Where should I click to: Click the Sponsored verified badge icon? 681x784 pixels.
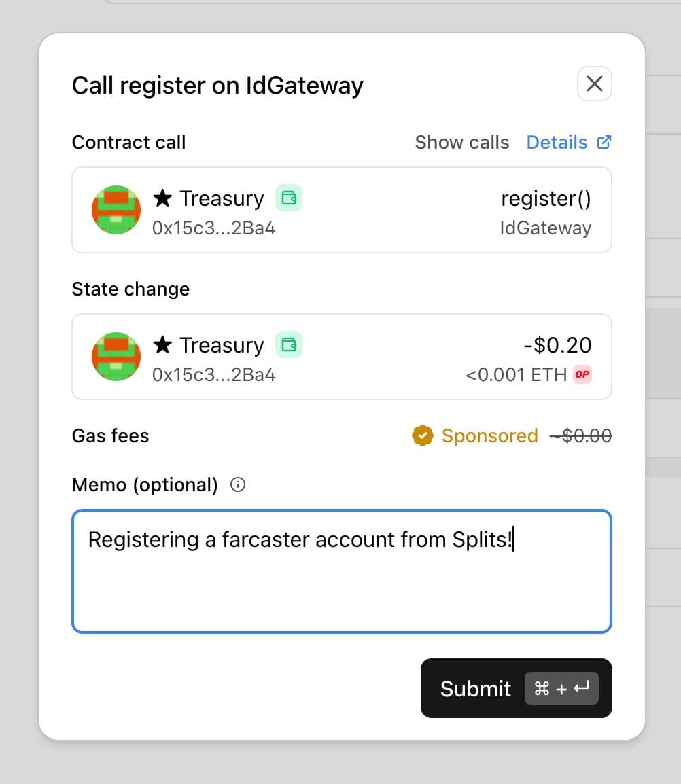[x=423, y=435]
